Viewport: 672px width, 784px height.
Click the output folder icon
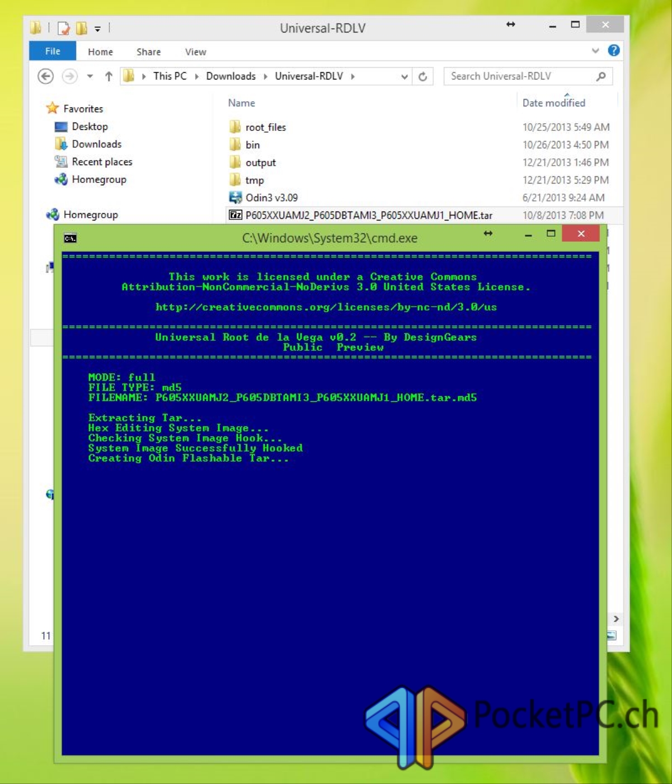click(235, 162)
